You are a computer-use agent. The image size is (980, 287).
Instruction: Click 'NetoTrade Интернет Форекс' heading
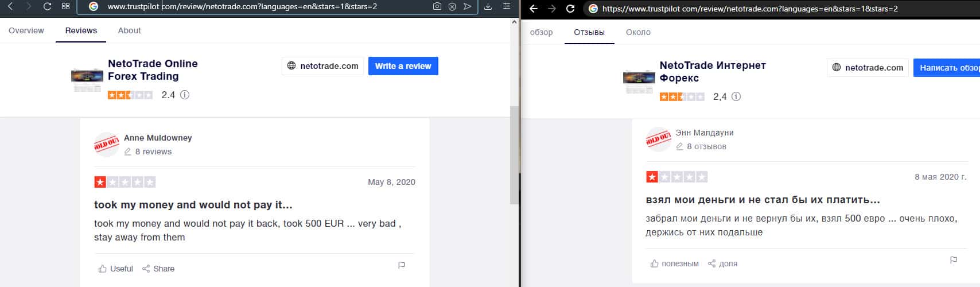click(x=713, y=72)
